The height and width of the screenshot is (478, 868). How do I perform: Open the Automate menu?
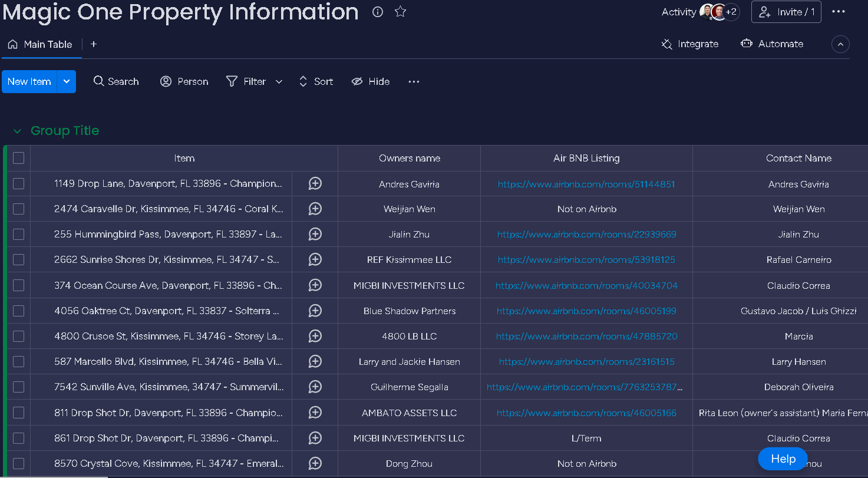click(772, 44)
